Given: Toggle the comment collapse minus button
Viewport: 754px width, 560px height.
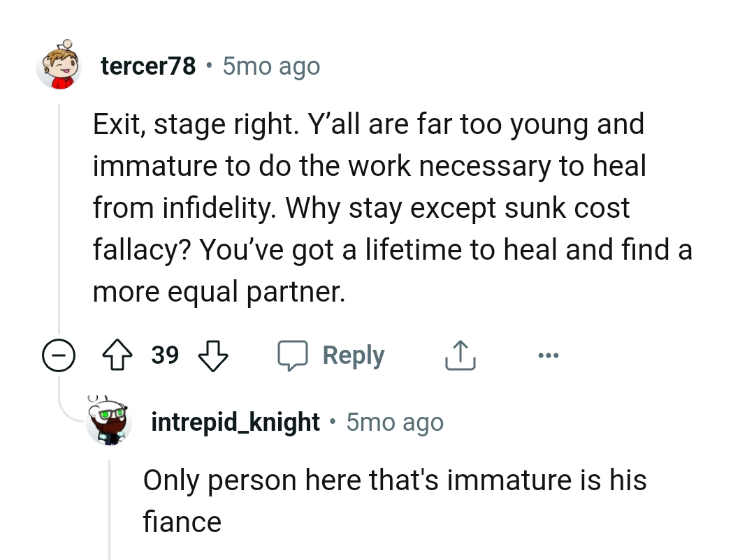Looking at the screenshot, I should pyautogui.click(x=59, y=356).
